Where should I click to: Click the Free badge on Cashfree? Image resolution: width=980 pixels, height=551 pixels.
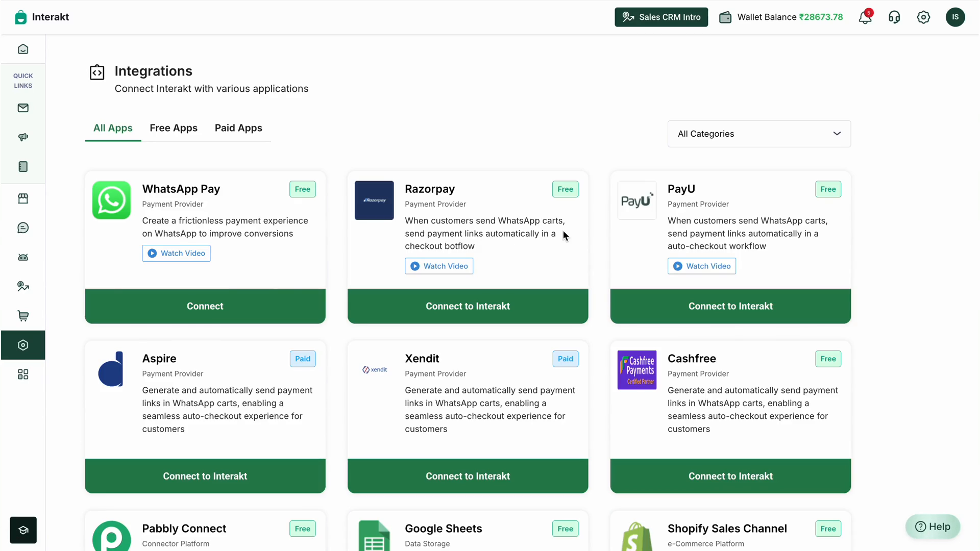(x=828, y=359)
